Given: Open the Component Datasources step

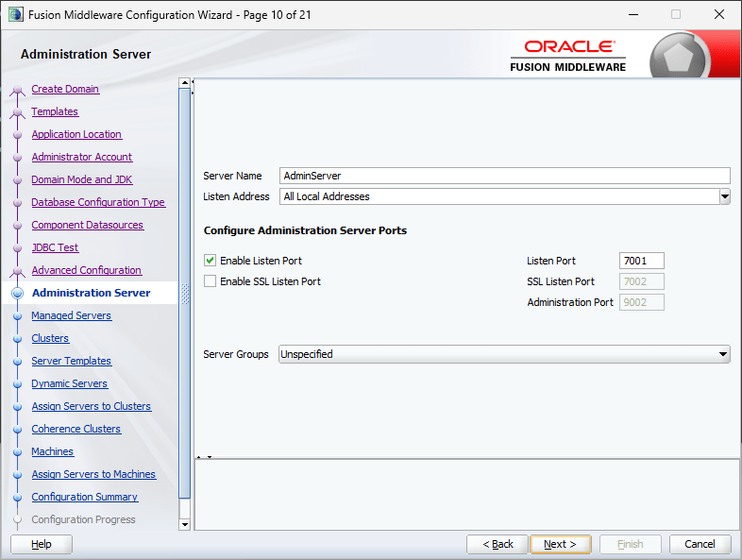Looking at the screenshot, I should pyautogui.click(x=87, y=226).
